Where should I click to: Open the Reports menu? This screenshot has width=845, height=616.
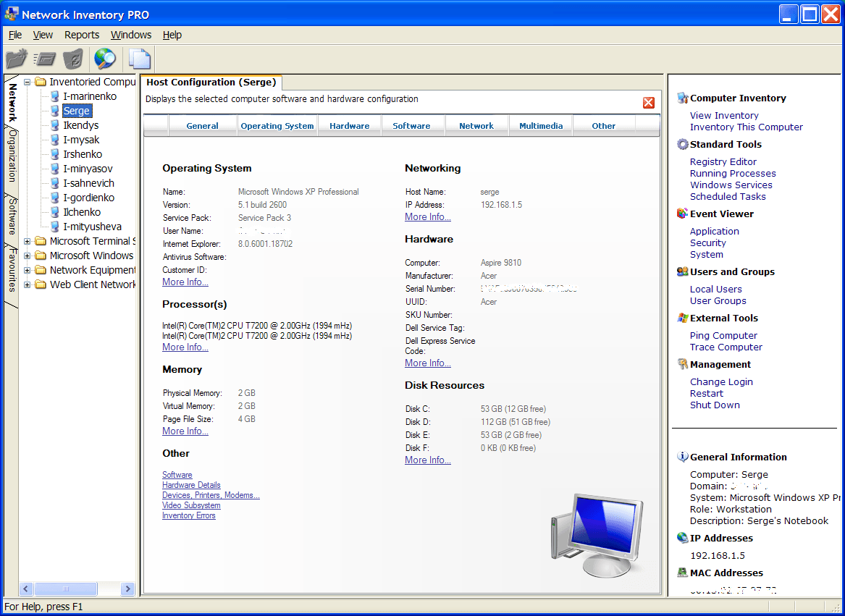point(82,34)
